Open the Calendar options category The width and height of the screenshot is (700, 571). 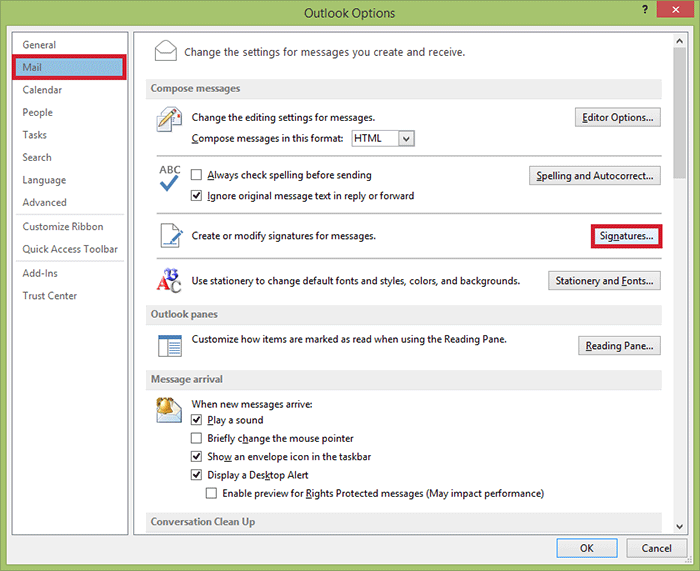70,90
